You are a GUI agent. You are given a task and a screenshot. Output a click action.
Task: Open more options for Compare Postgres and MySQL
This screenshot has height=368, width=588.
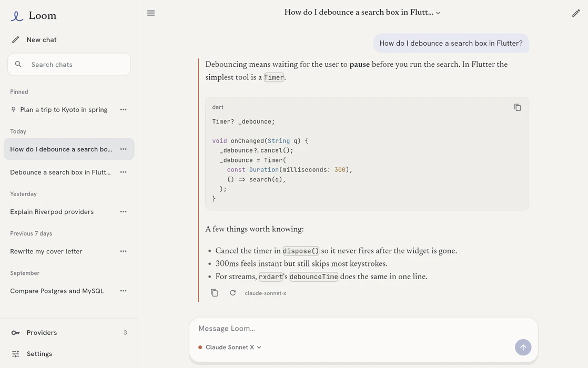(124, 291)
